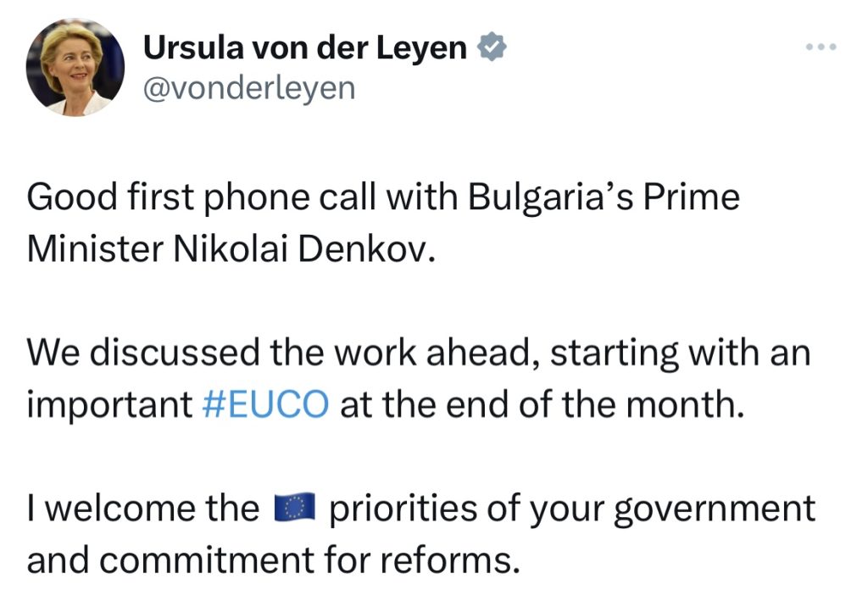Click the phrase "at the end of the month"
Image resolution: width=868 pixels, height=601 pixels.
tap(542, 404)
